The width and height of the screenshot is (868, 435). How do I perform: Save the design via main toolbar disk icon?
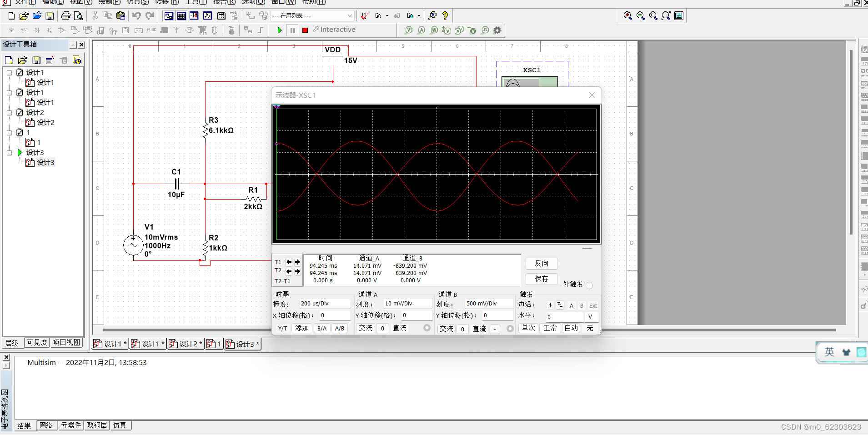(x=50, y=16)
